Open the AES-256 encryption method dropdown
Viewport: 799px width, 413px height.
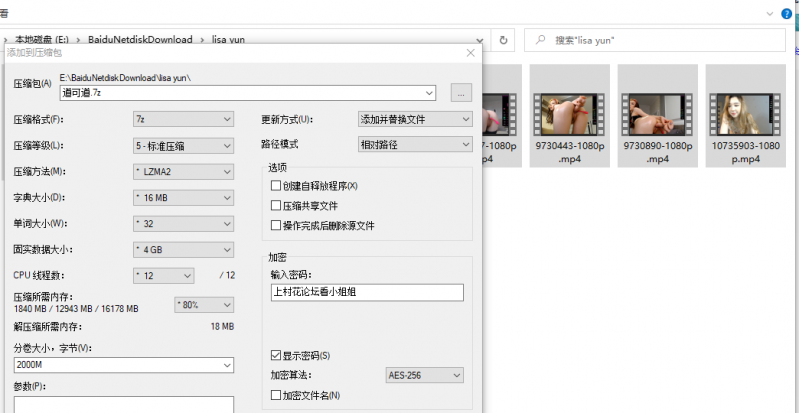[x=424, y=376]
